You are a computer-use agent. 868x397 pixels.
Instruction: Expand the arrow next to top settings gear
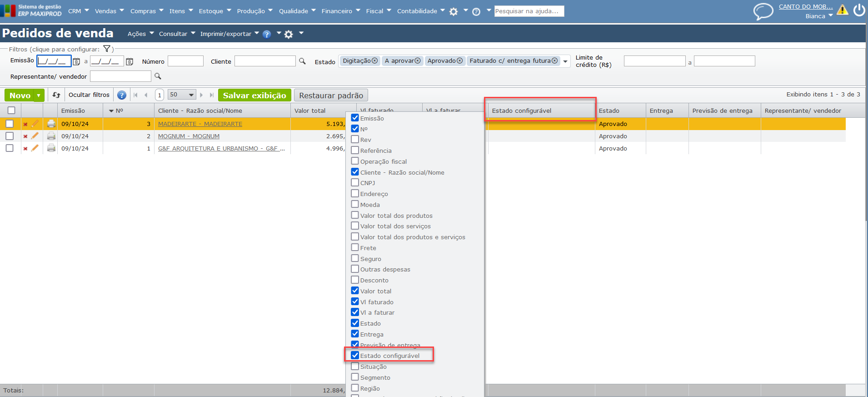pos(465,10)
